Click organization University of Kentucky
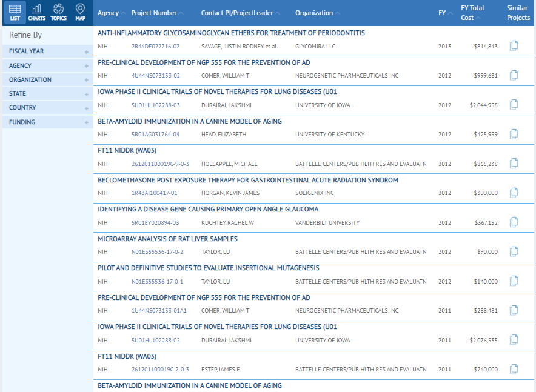The image size is (536, 392). pos(330,134)
